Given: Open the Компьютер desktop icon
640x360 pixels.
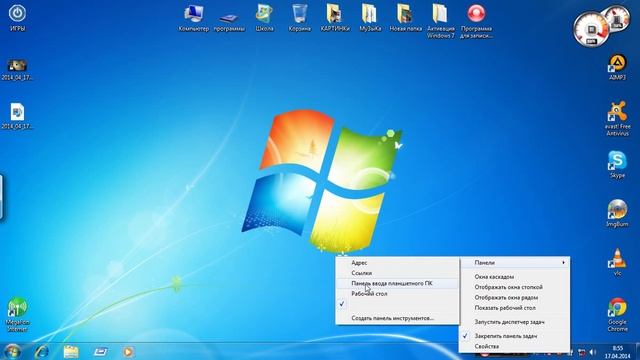Looking at the screenshot, I should 193,18.
